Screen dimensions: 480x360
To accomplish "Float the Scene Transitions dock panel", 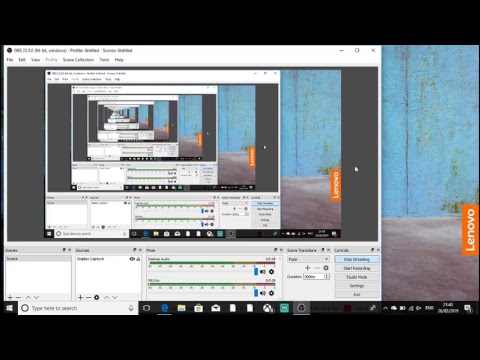I will click(323, 250).
